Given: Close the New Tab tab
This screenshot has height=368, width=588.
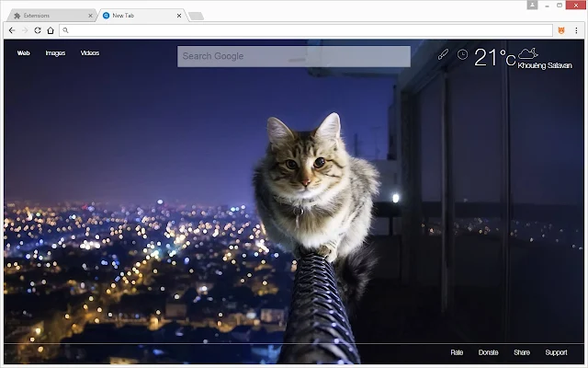Looking at the screenshot, I should (179, 16).
